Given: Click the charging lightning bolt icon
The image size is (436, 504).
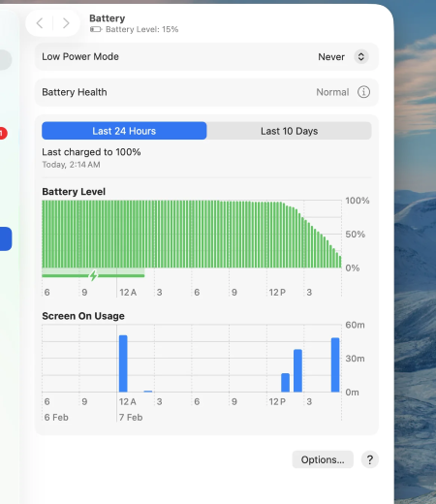Looking at the screenshot, I should tap(93, 275).
